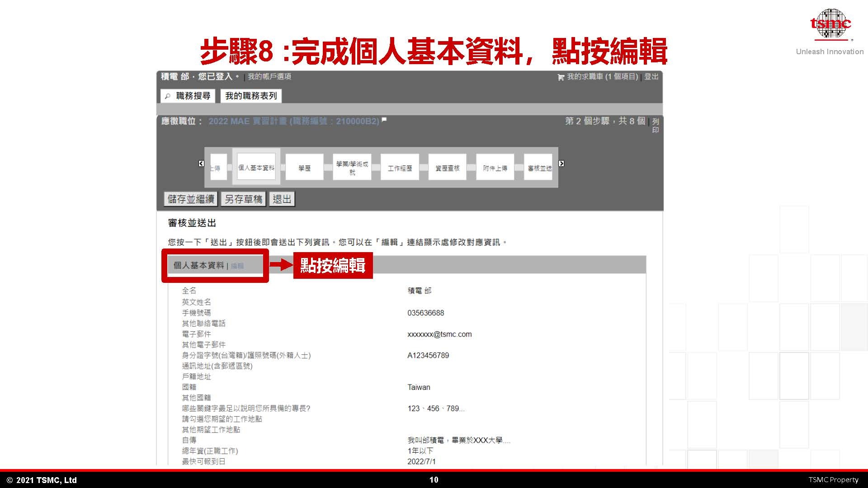Click the flag icon after the job title
The image size is (868, 488).
(384, 120)
